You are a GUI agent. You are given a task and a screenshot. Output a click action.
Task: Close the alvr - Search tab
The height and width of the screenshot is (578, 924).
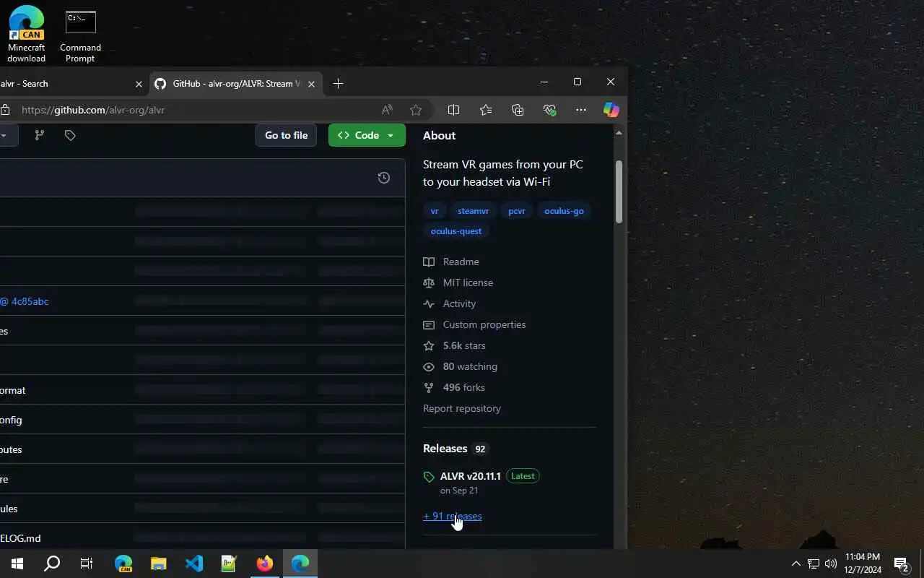(139, 84)
